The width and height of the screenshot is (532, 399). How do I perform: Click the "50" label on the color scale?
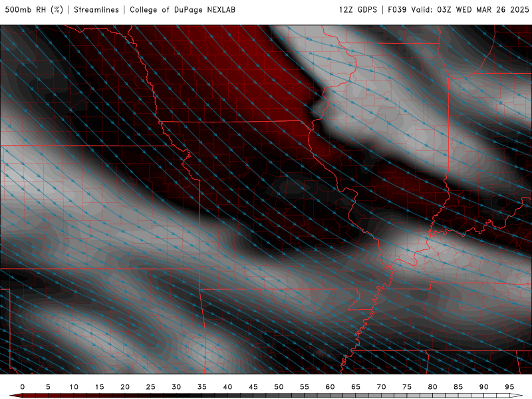[x=279, y=387]
